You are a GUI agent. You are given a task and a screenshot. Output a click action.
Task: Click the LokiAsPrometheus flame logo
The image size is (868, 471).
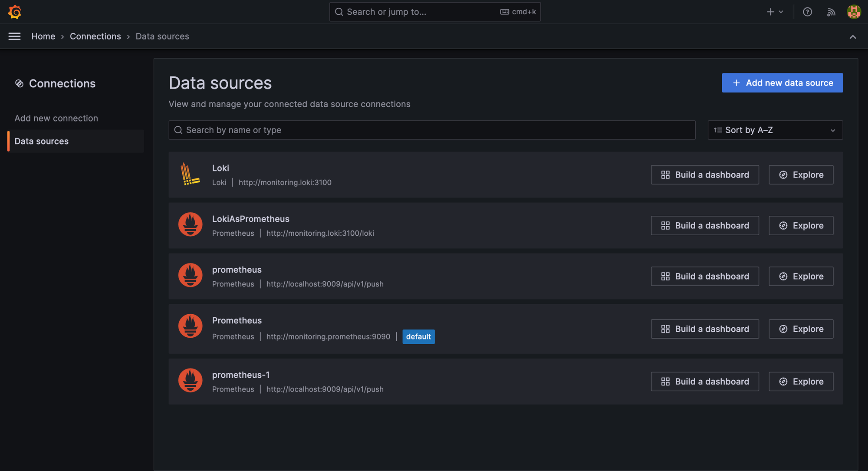pyautogui.click(x=190, y=224)
